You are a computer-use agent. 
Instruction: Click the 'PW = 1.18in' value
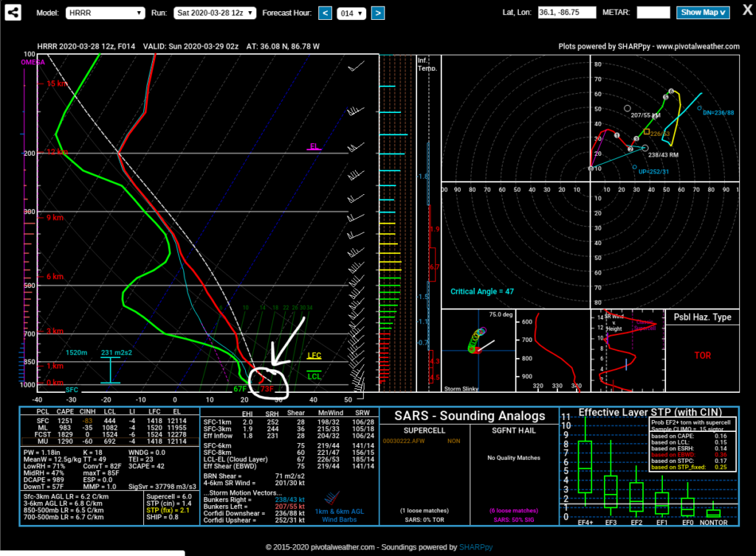[42, 453]
